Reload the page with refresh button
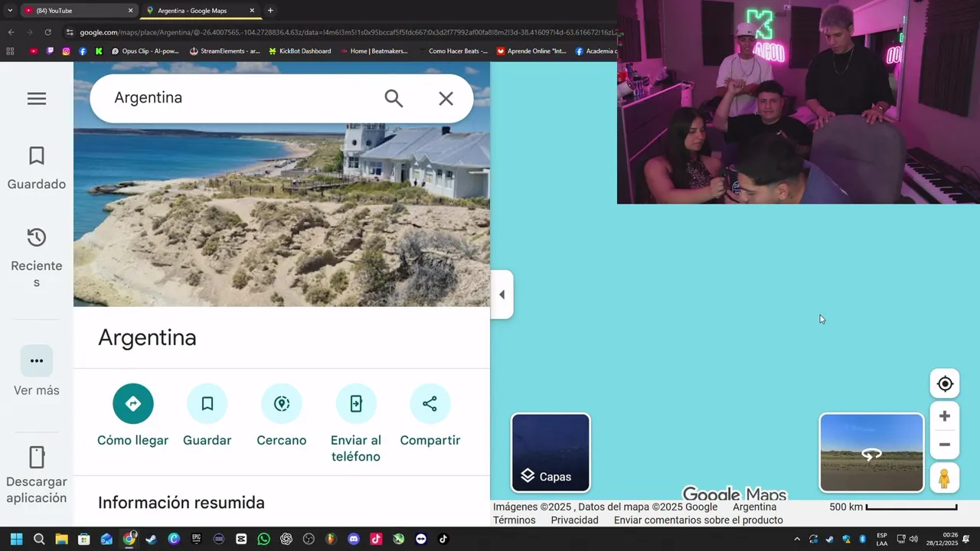 (47, 32)
